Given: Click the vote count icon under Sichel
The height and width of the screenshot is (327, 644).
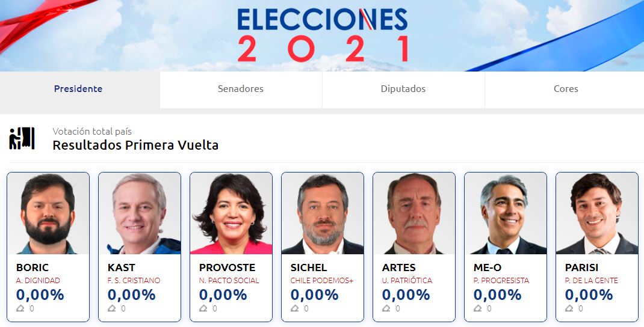Looking at the screenshot, I should tap(294, 308).
